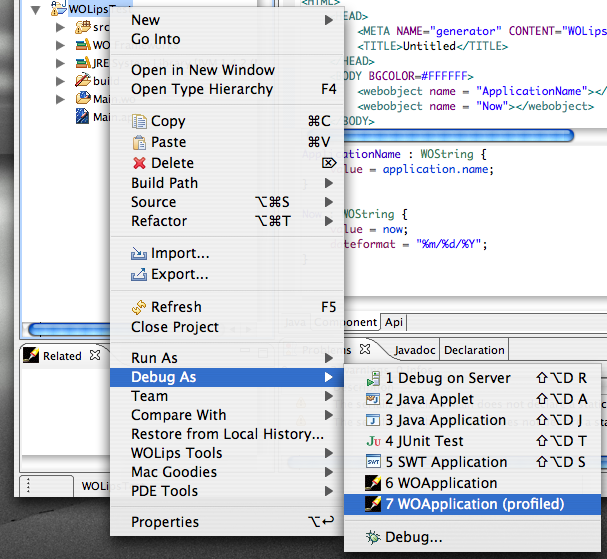Expand the WO Frameworks node
The height and width of the screenshot is (559, 607).
point(60,45)
